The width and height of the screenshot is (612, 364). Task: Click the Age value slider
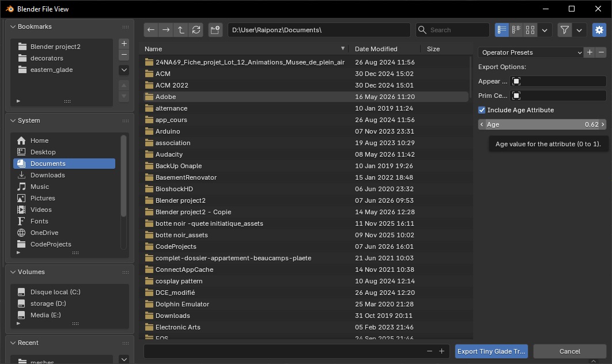click(542, 124)
